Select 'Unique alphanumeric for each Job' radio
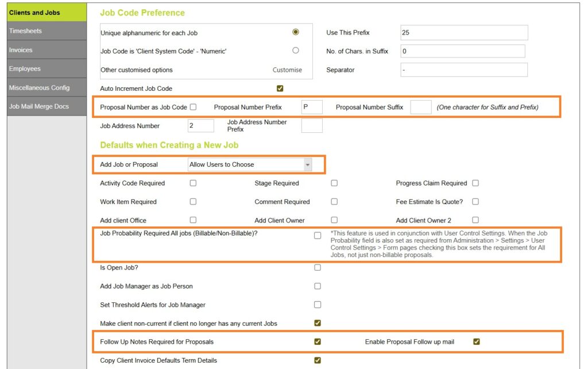Viewport: 588px width, 369px height. tap(296, 32)
